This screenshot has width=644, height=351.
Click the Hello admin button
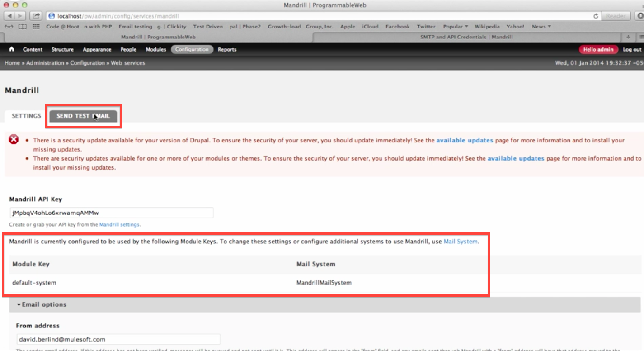598,49
